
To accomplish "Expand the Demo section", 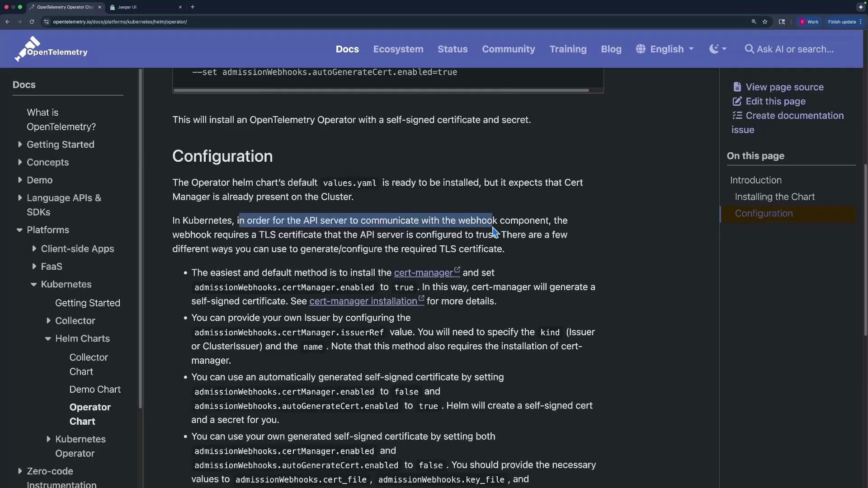I will click(x=20, y=180).
